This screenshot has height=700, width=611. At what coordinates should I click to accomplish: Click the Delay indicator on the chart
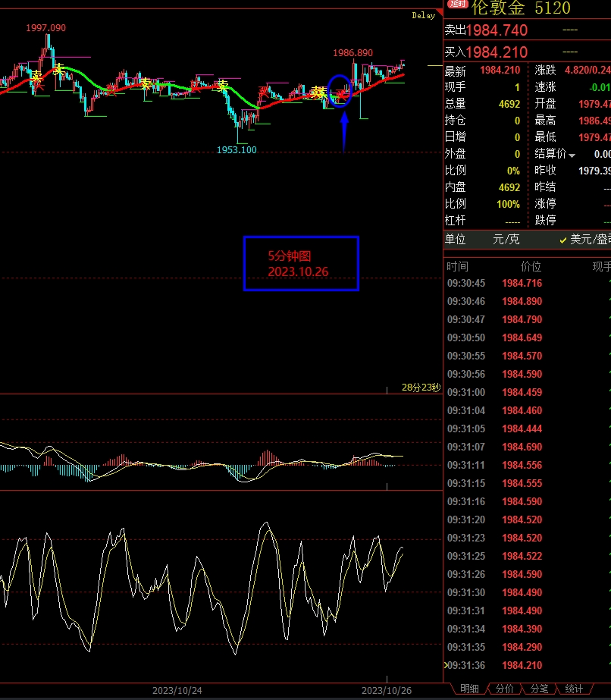point(423,16)
